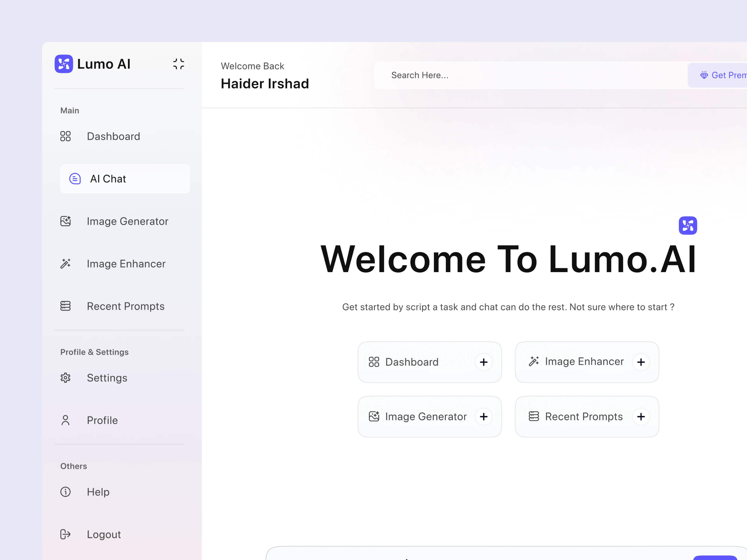Open the Help info icon
Viewport: 747px width, 560px height.
click(x=66, y=492)
